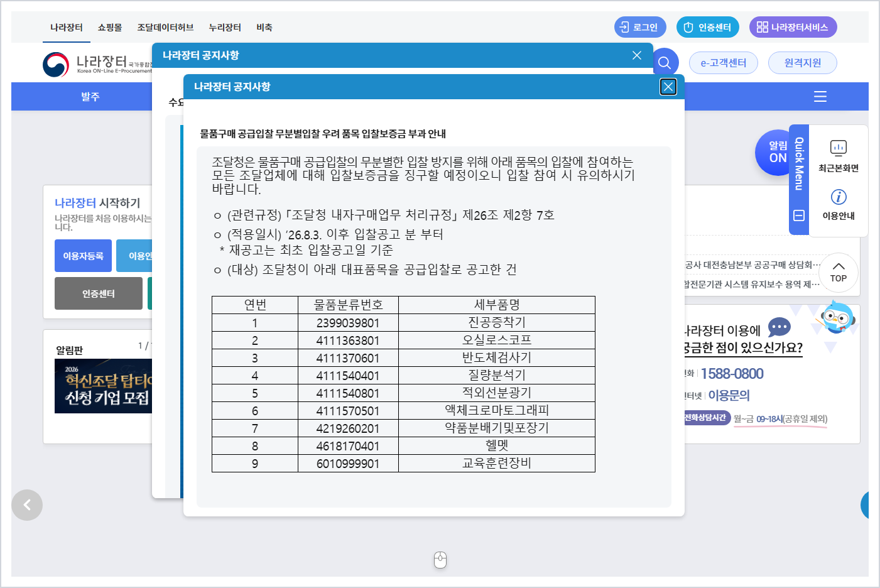Click table cell 액체크로마토그래피
Viewport: 880px width, 588px height.
coord(497,411)
